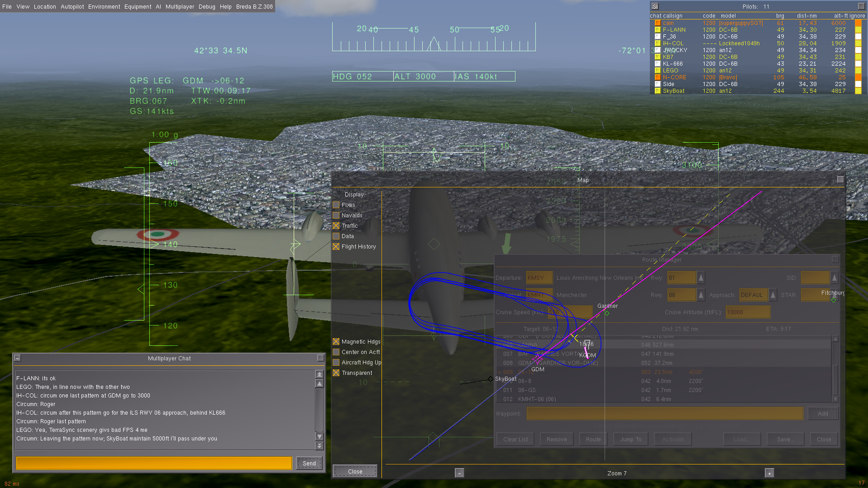Click the Fitchburg diamond marker on map

pyautogui.click(x=834, y=300)
